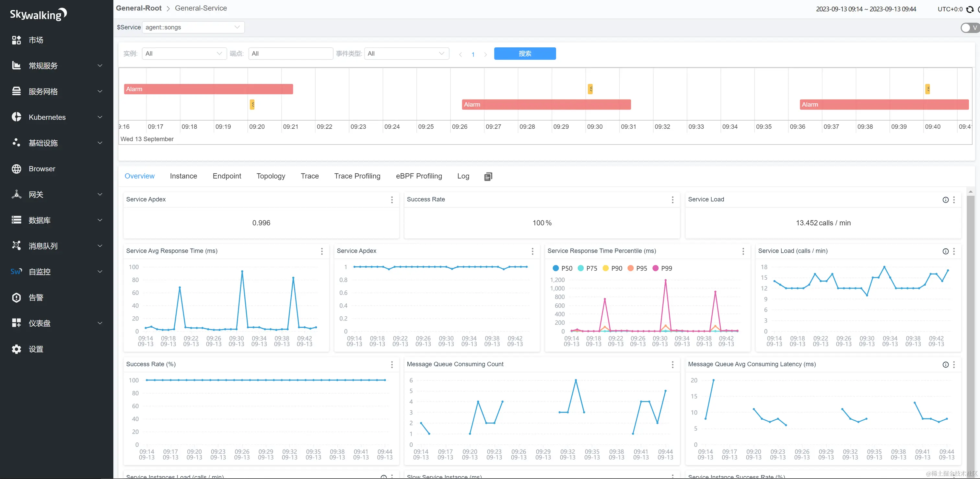Click General-Root breadcrumb link
The image size is (980, 479).
point(138,8)
